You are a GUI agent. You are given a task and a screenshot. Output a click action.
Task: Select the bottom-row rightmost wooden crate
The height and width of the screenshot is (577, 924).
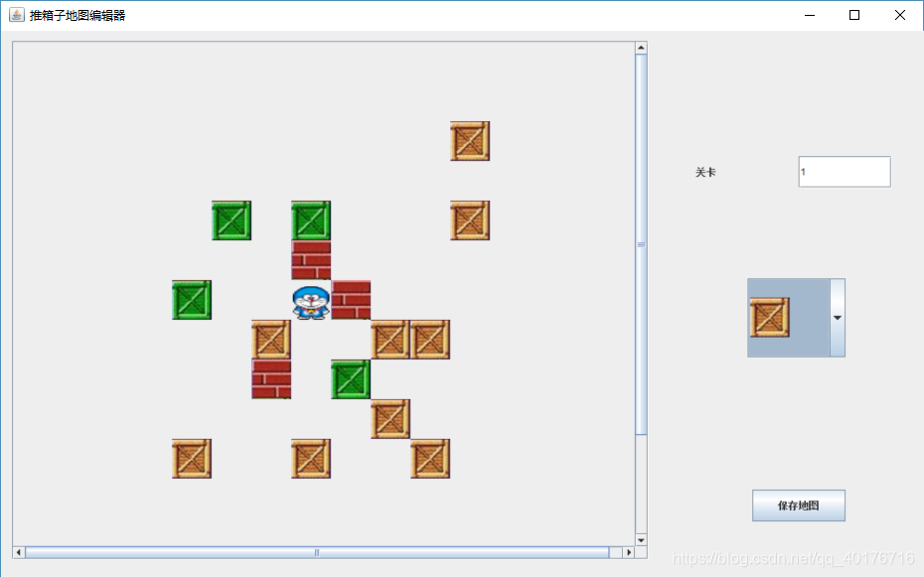tap(430, 458)
